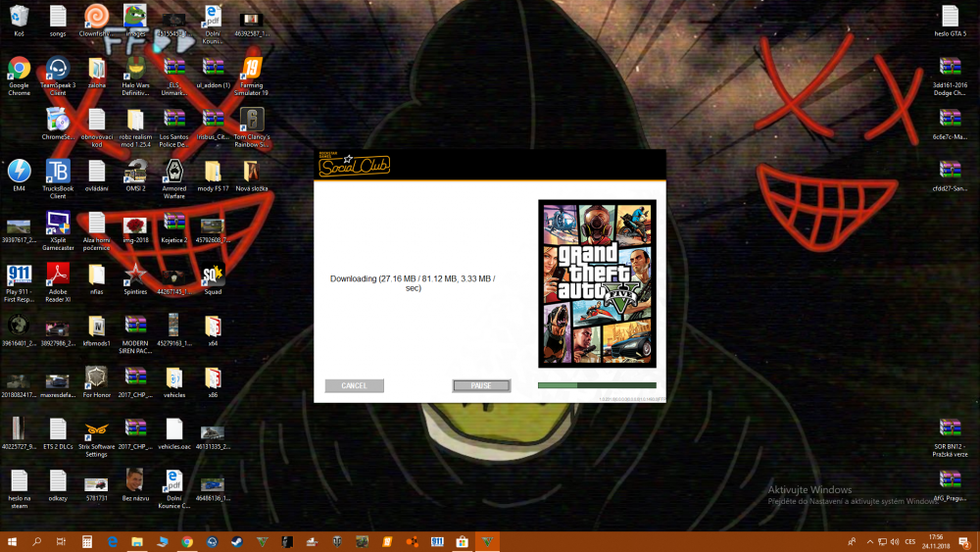Screen dimensions: 980x552
Task: Click the Social Club logo in the dialog header
Action: [355, 165]
